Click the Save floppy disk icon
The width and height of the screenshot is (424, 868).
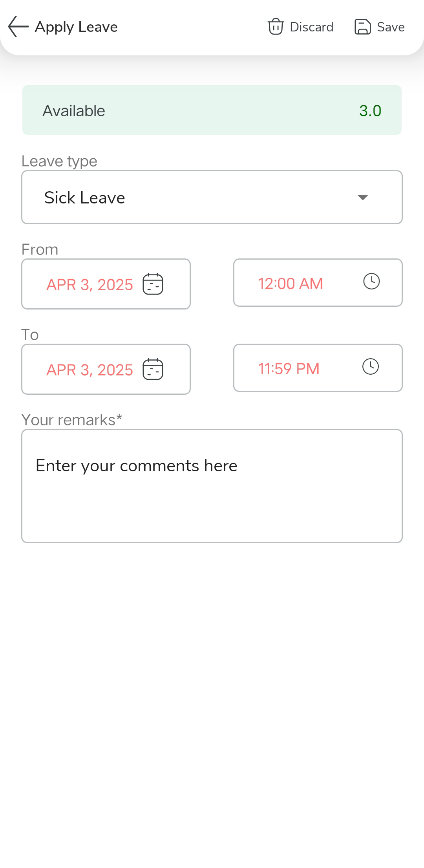click(362, 27)
